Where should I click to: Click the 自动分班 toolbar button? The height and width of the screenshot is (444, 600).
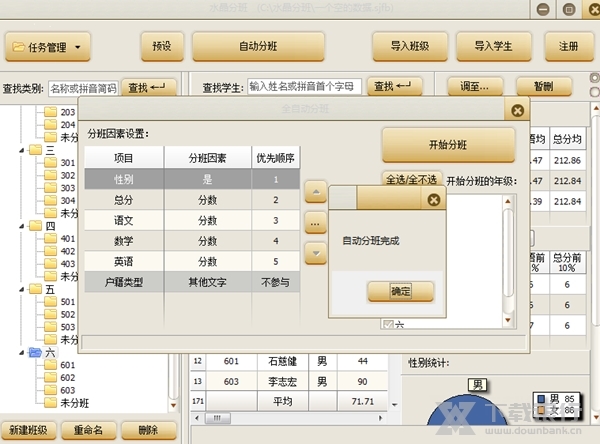pyautogui.click(x=258, y=47)
